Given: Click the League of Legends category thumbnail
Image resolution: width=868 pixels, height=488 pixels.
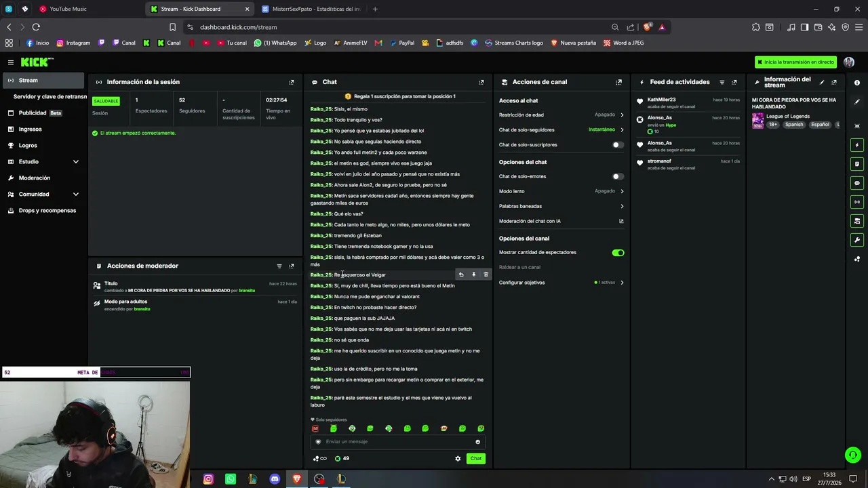Looking at the screenshot, I should 757,121.
